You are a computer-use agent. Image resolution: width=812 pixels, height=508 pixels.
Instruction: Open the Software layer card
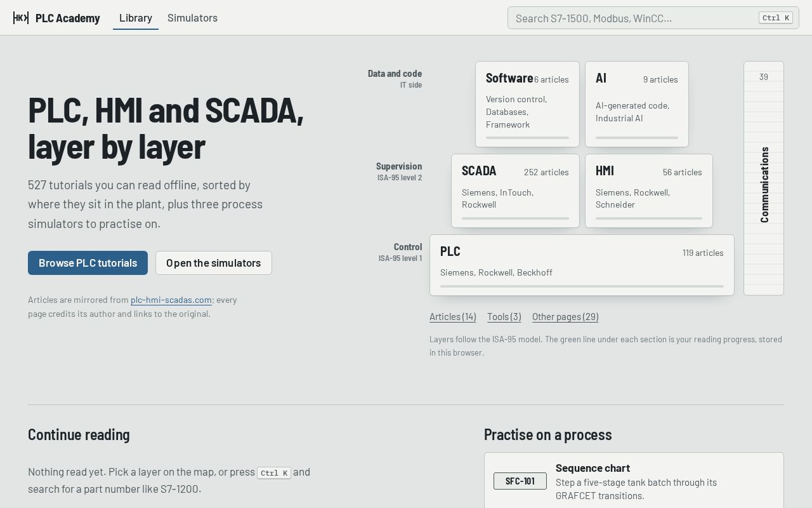pos(527,104)
